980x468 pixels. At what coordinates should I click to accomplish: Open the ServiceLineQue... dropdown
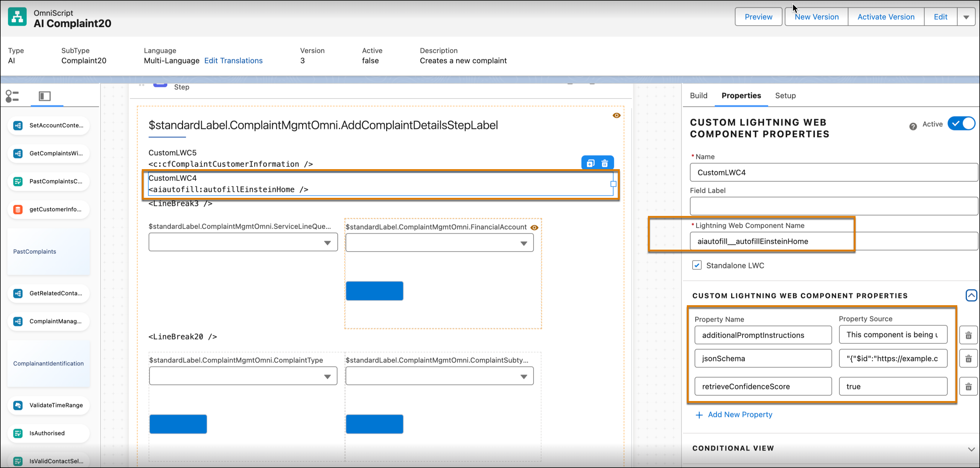(243, 243)
